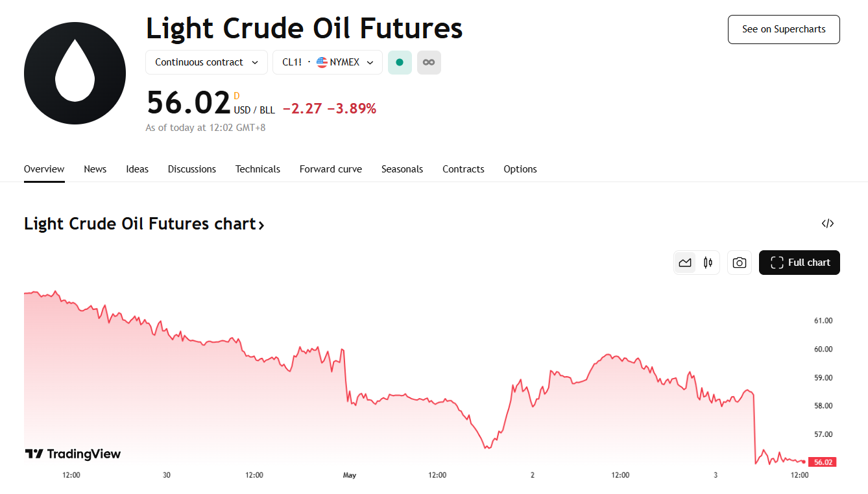Click the crude oil drop logo
This screenshot has width=868, height=494.
point(75,73)
